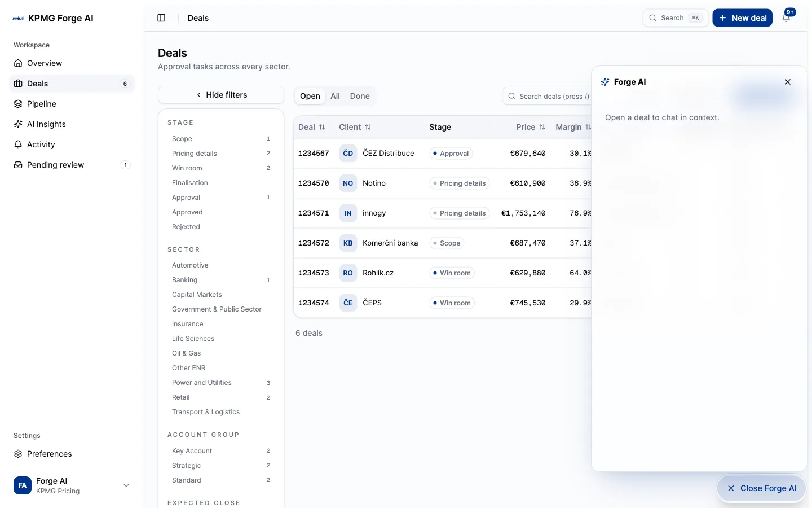This screenshot has height=508, width=812.
Task: Sort by Margin column arrows
Action: (x=588, y=128)
